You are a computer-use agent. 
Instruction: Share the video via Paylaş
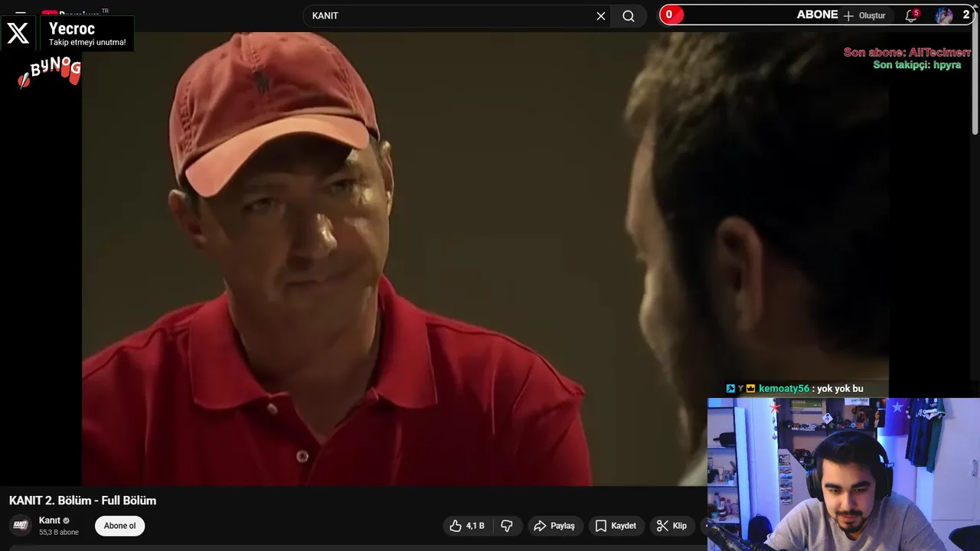coord(554,526)
